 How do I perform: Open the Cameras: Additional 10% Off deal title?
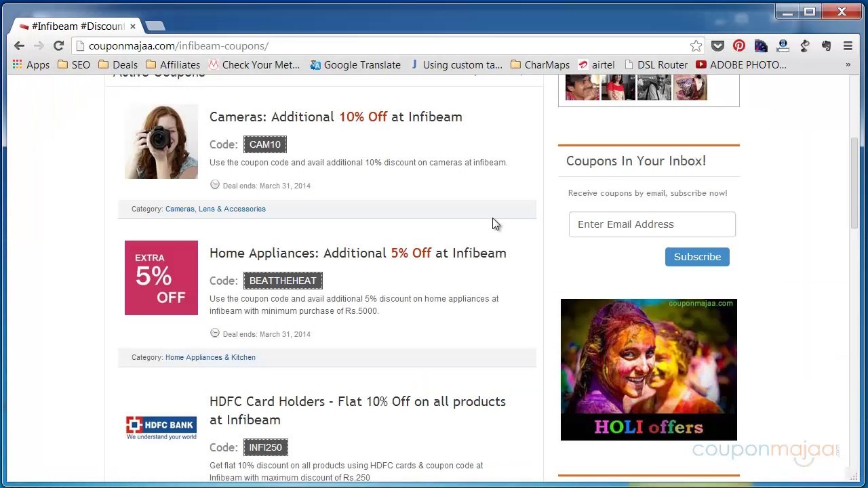pos(336,117)
